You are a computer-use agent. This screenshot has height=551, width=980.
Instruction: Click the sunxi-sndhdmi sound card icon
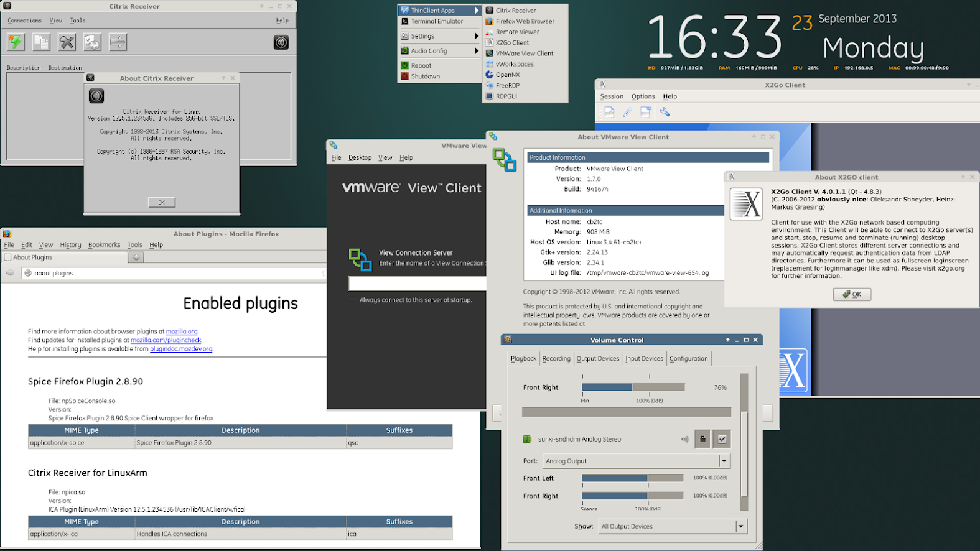(527, 439)
